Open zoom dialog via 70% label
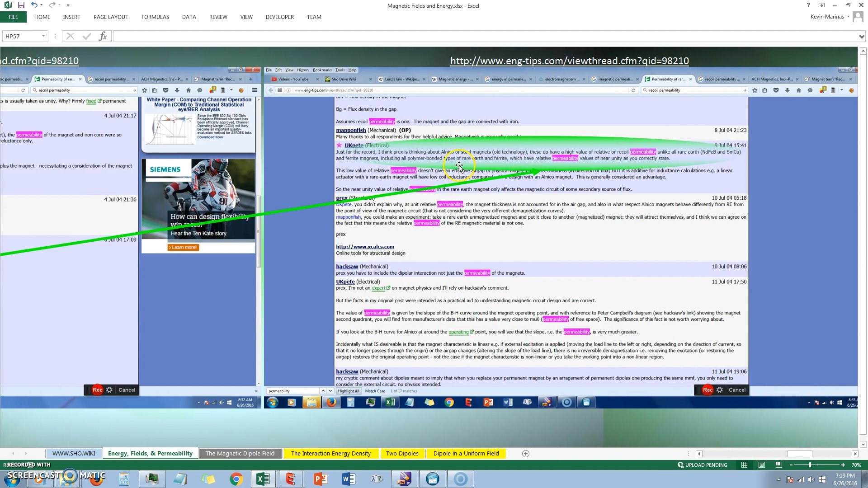Screen dimensions: 868x488 tap(856, 465)
